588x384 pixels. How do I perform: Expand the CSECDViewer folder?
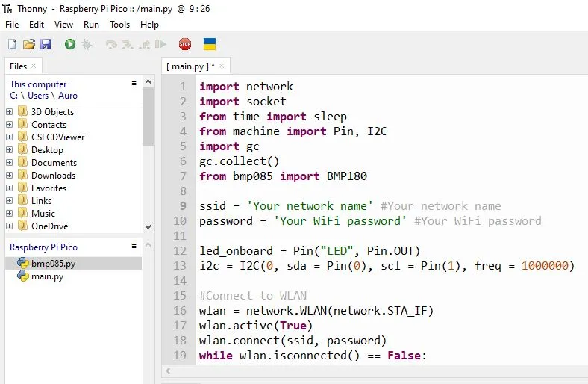tap(10, 137)
